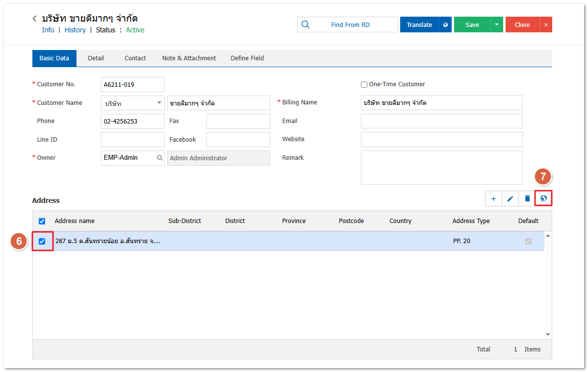Click the delete address trash icon
Viewport: 588px width, 372px height.
[527, 198]
